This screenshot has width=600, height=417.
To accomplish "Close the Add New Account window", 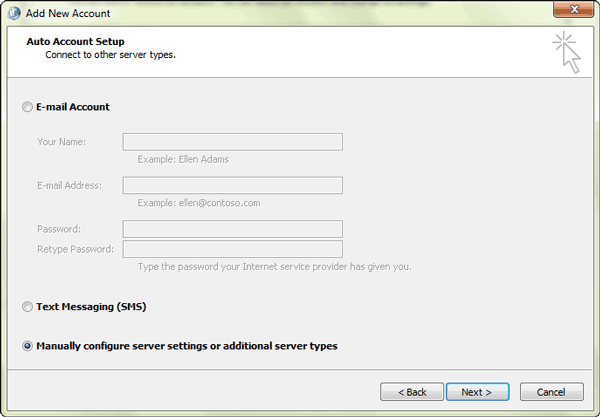I will tap(574, 10).
